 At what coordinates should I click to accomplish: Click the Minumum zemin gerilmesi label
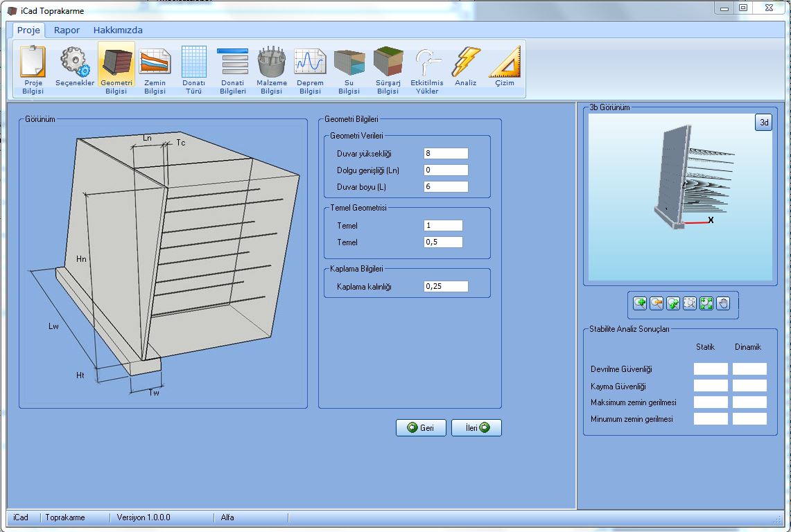click(x=632, y=419)
